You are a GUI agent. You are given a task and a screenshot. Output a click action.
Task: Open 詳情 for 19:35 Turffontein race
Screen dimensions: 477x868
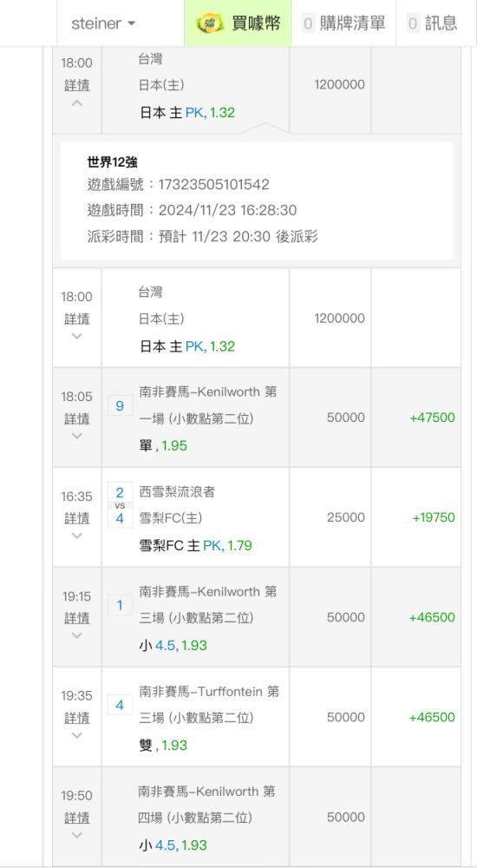tap(77, 718)
